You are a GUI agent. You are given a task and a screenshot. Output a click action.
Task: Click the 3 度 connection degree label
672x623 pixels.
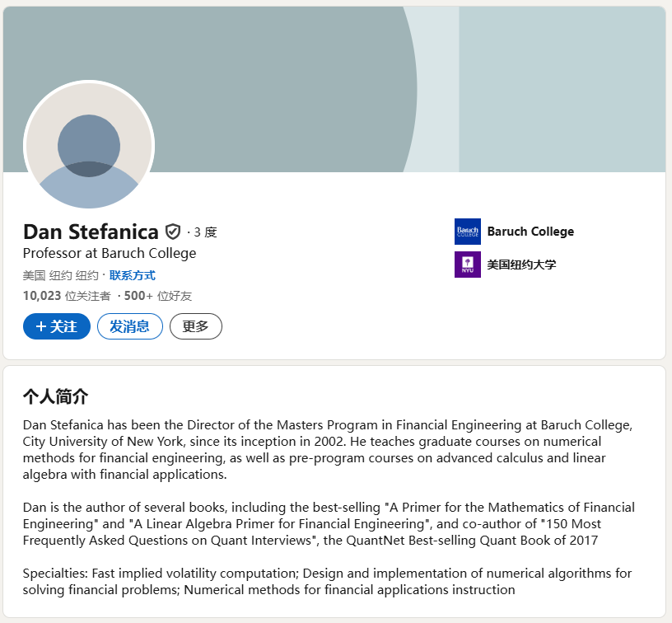pos(205,232)
